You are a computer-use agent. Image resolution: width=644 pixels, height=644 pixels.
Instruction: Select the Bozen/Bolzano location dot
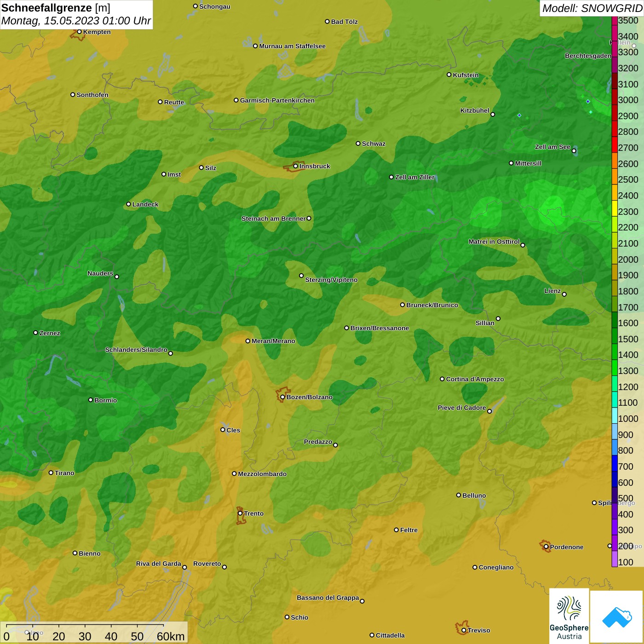(x=282, y=397)
